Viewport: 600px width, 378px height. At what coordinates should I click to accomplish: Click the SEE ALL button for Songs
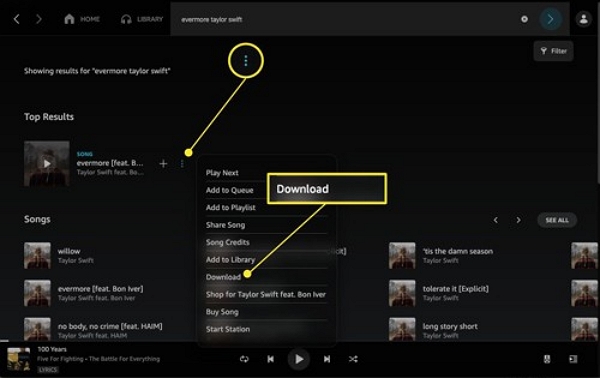557,220
